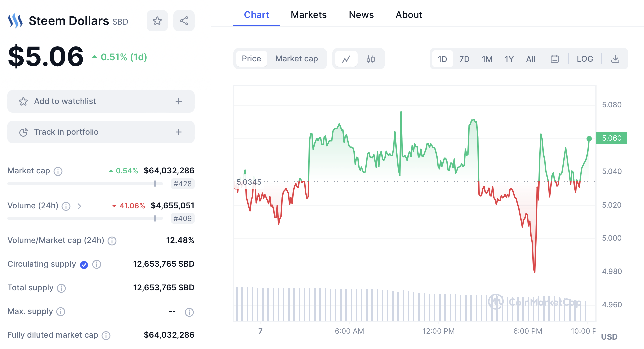The height and width of the screenshot is (349, 644).
Task: Open the News tab
Action: 361,15
